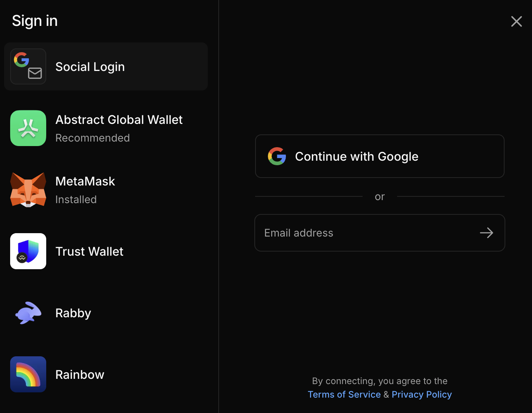Open the Terms of Service link
This screenshot has width=532, height=413.
coord(344,395)
